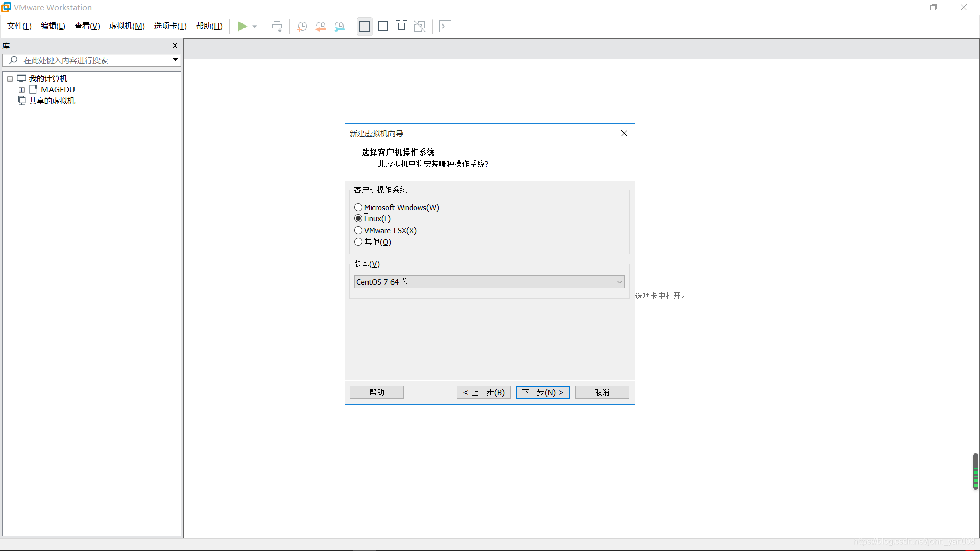The height and width of the screenshot is (551, 980).
Task: Open the console view terminal icon
Action: pos(445,26)
